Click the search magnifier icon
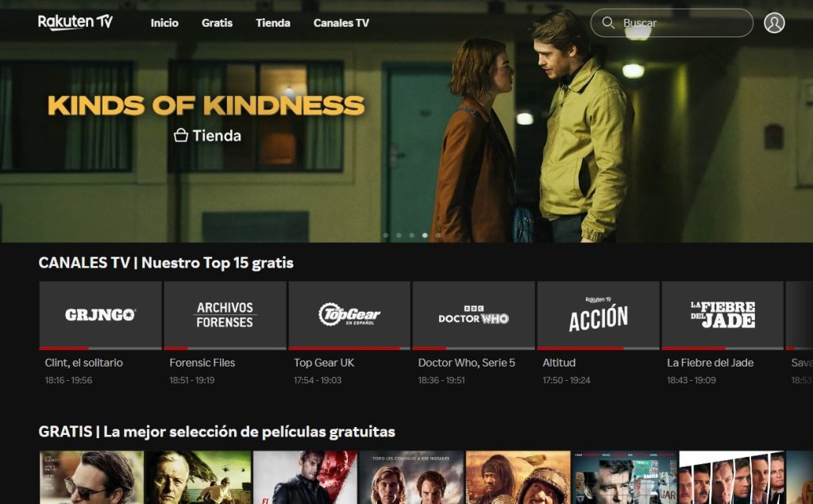This screenshot has width=813, height=504. pyautogui.click(x=608, y=23)
